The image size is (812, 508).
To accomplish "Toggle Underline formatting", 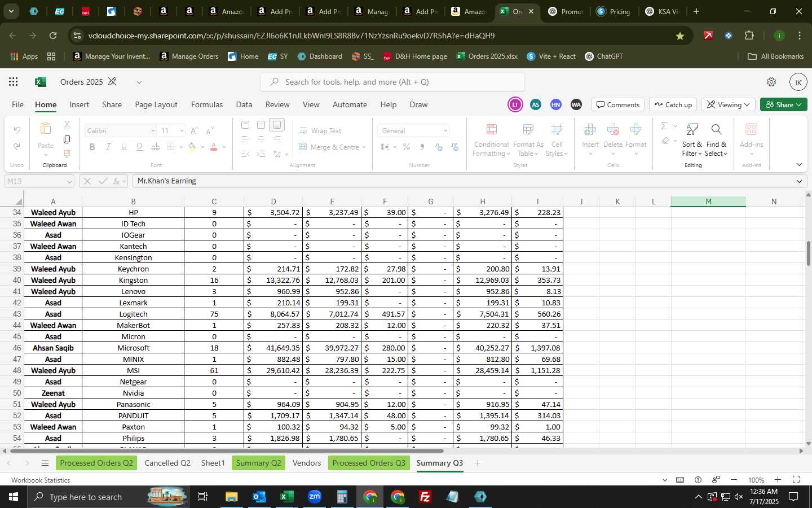I will (x=123, y=147).
